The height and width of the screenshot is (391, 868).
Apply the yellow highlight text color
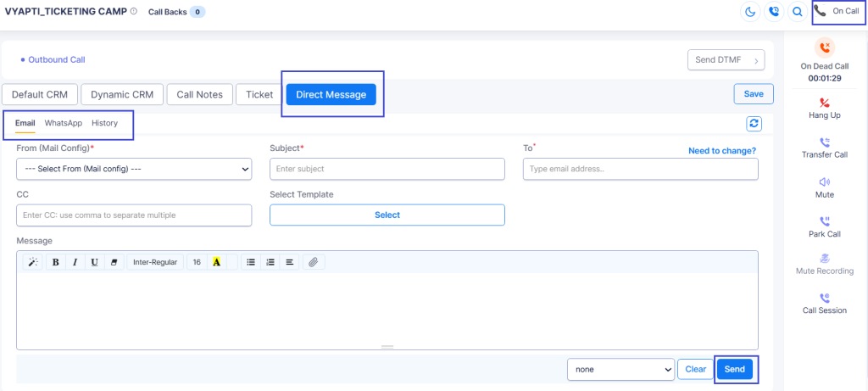pyautogui.click(x=216, y=262)
